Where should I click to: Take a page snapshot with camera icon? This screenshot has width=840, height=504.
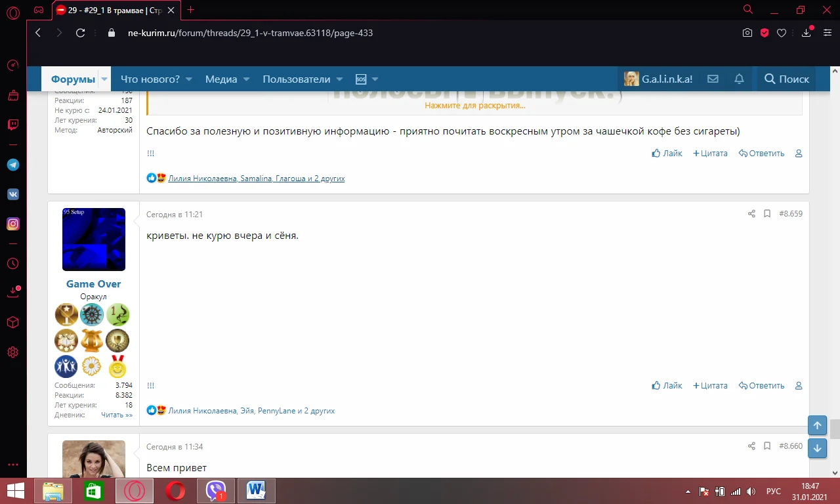click(x=747, y=33)
